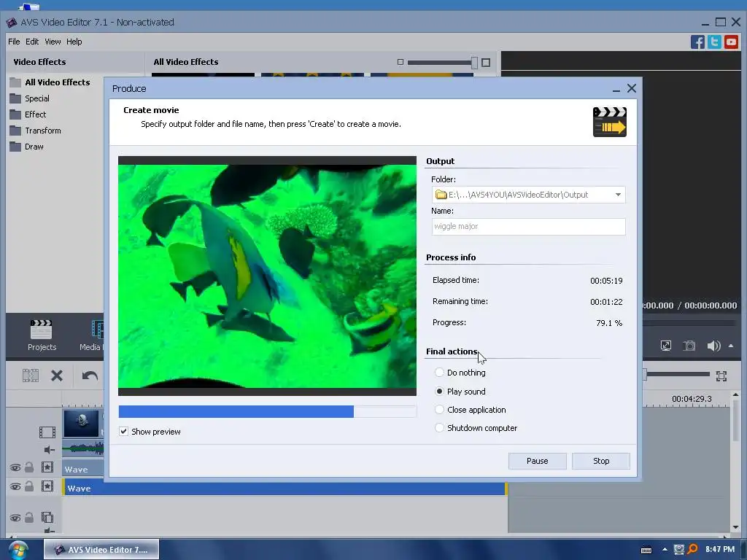Open the output Folder dropdown
The image size is (747, 560).
618,194
